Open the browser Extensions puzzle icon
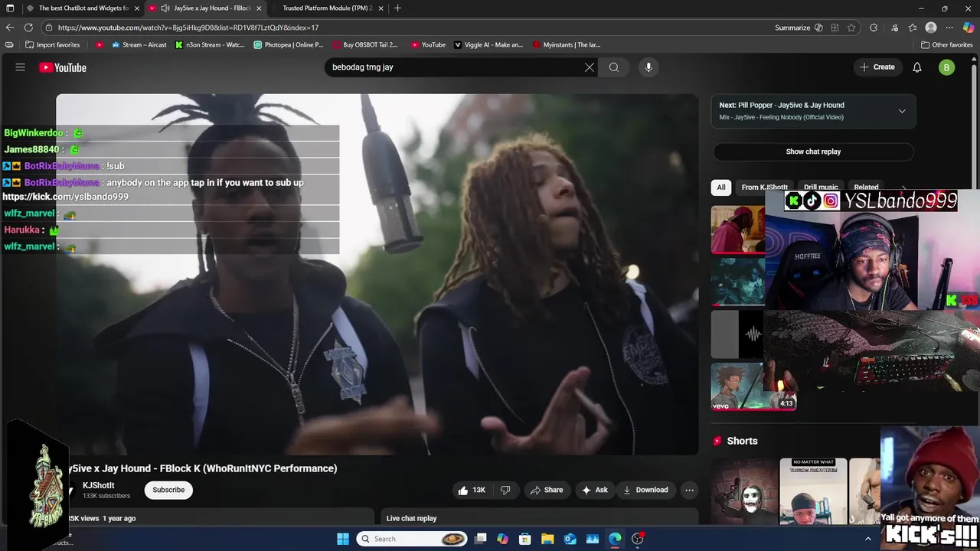The image size is (980, 551). (874, 28)
